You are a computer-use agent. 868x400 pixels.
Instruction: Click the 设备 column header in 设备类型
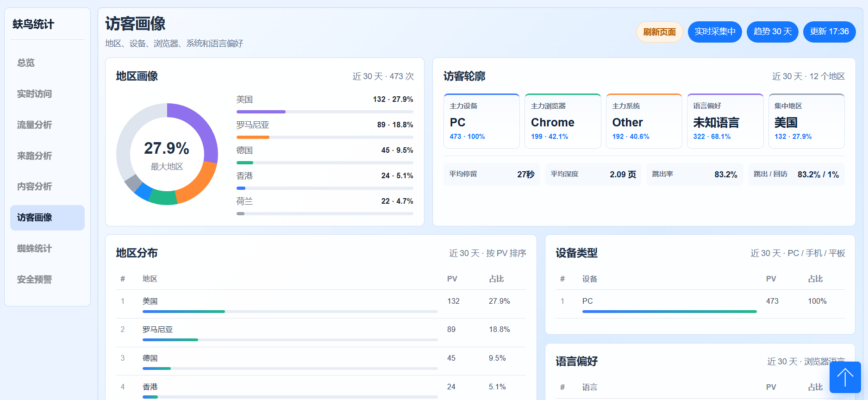[590, 279]
